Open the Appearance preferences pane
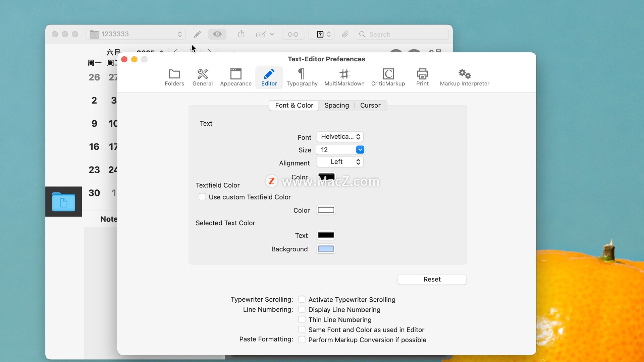Viewport: 644px width, 362px height. pyautogui.click(x=236, y=77)
